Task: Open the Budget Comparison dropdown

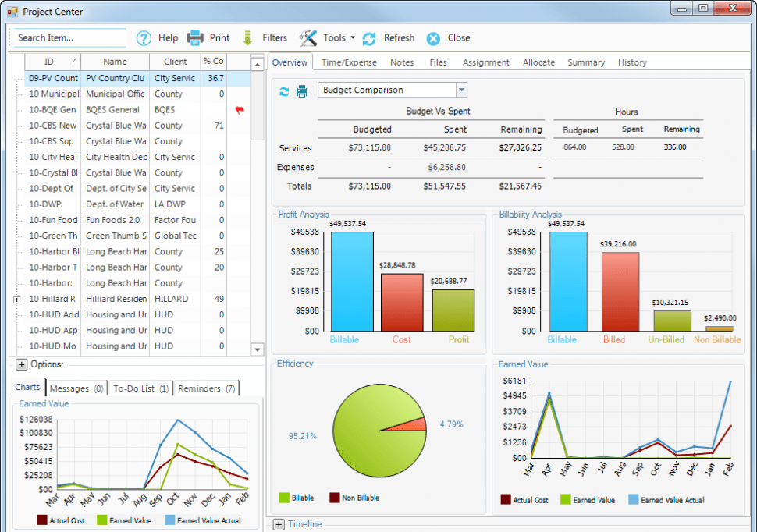Action: pyautogui.click(x=461, y=90)
